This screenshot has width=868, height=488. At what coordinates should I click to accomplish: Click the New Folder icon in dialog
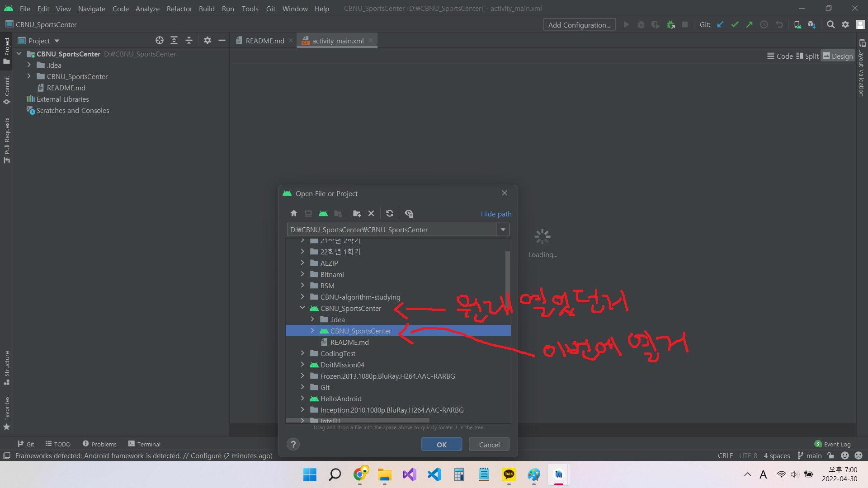(357, 213)
